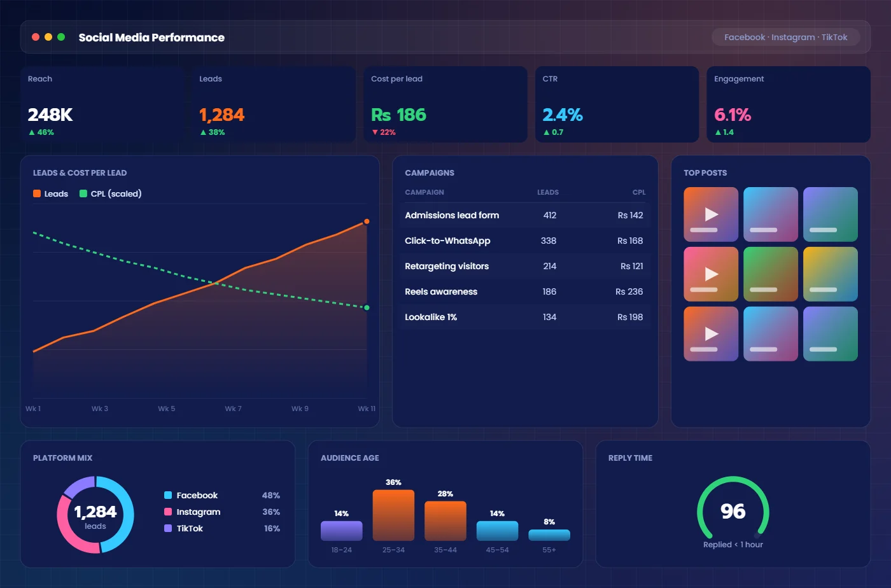Click the green Rs 186 value
This screenshot has width=891, height=588.
(x=398, y=115)
